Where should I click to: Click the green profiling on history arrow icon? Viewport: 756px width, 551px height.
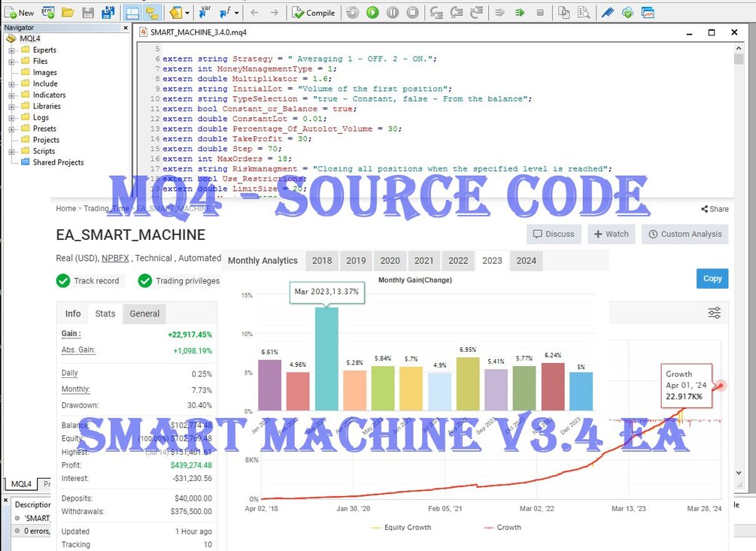[x=519, y=13]
